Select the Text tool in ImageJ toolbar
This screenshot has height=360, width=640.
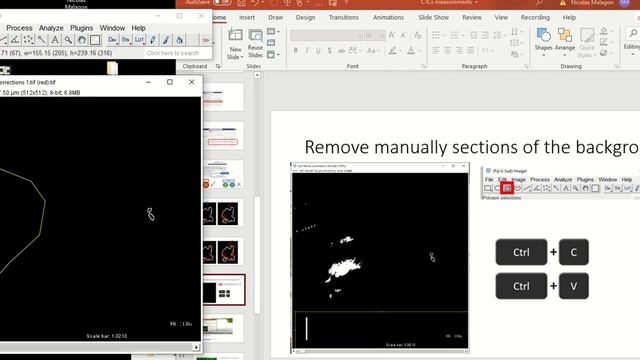55,40
